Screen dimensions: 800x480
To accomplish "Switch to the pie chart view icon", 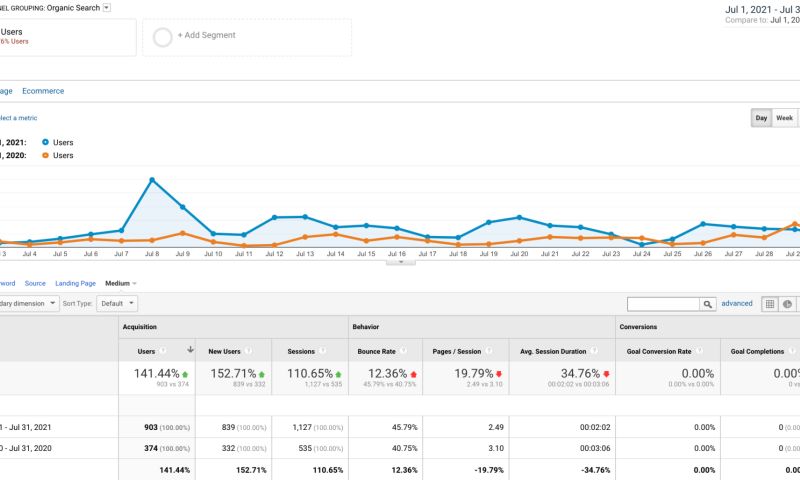I will click(x=788, y=304).
